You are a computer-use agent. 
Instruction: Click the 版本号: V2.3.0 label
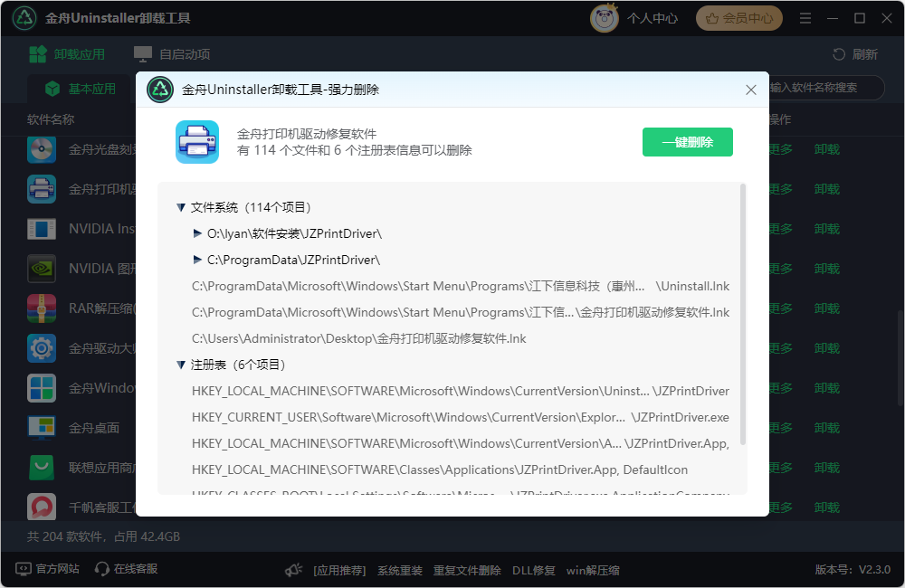853,570
